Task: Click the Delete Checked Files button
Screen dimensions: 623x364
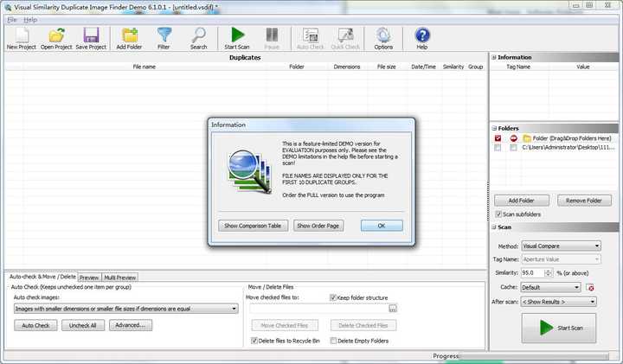Action: click(363, 325)
